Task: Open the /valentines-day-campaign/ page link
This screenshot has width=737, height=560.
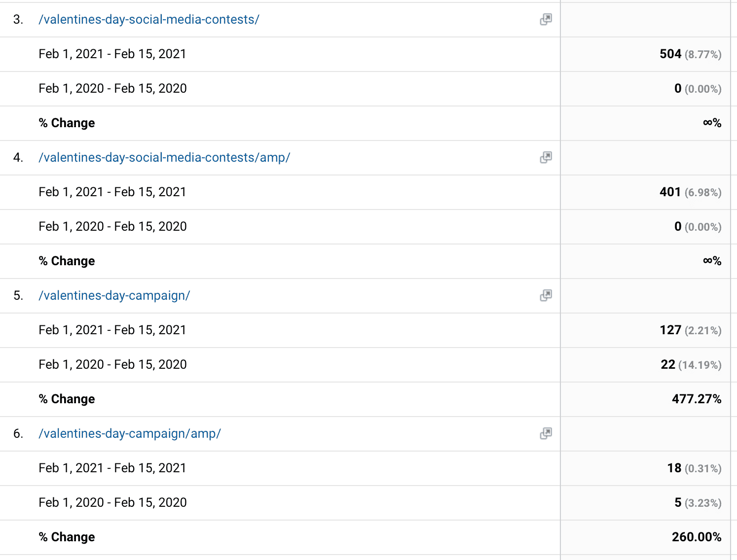Action: (x=114, y=296)
